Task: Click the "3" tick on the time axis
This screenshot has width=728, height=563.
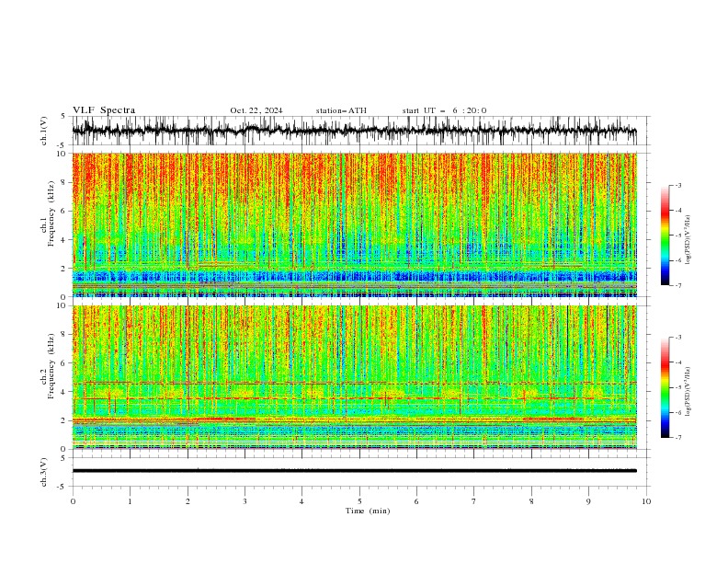Action: [x=245, y=501]
